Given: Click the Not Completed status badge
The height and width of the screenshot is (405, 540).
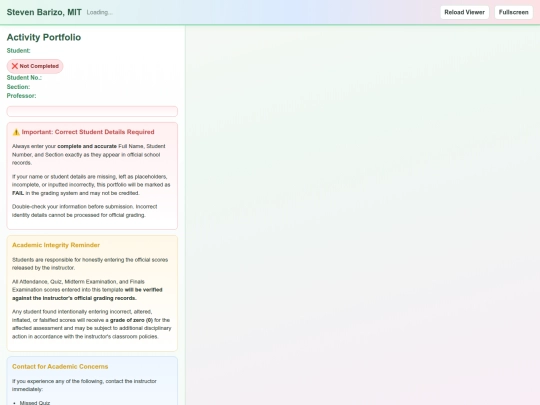Looking at the screenshot, I should tap(35, 66).
